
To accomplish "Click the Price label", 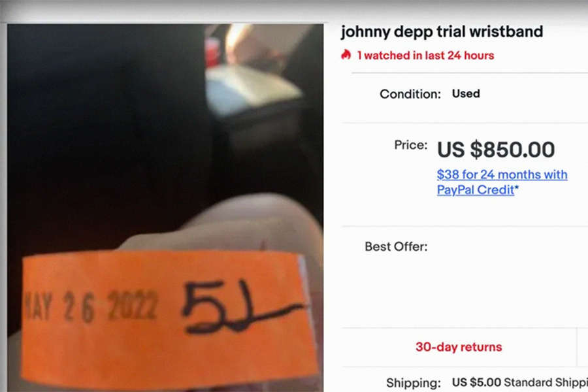I will 411,145.
